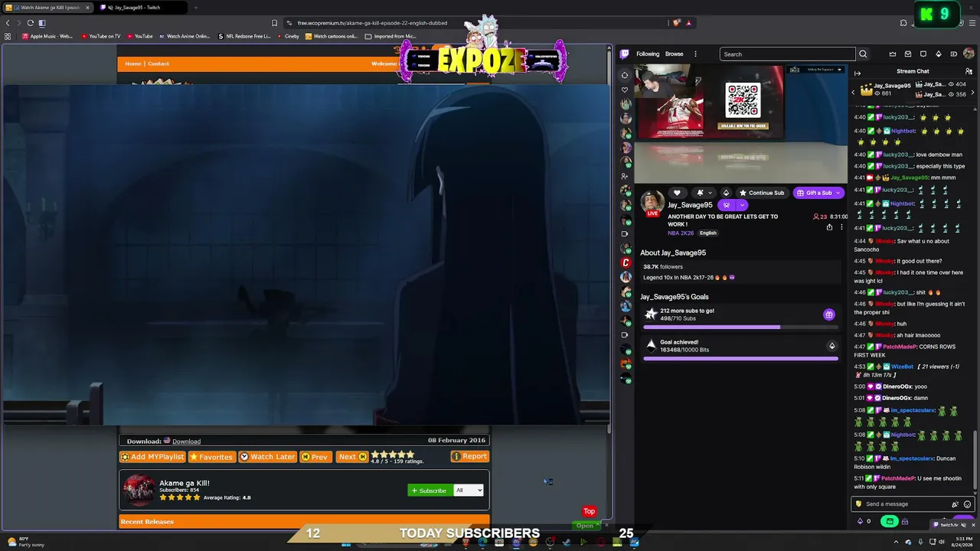980x551 pixels.
Task: Open the Twitch user avatar menu
Action: coord(969,54)
